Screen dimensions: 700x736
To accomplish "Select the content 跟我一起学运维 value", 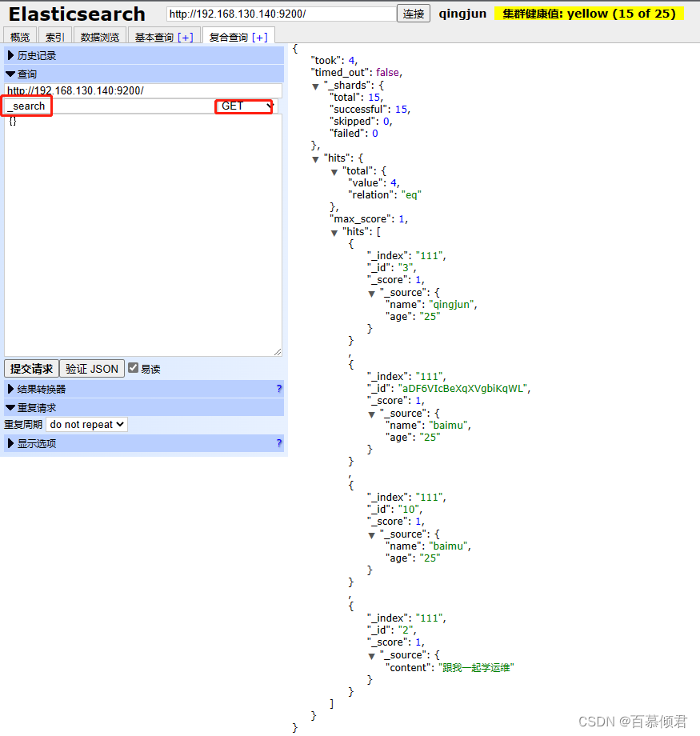I will pyautogui.click(x=477, y=667).
